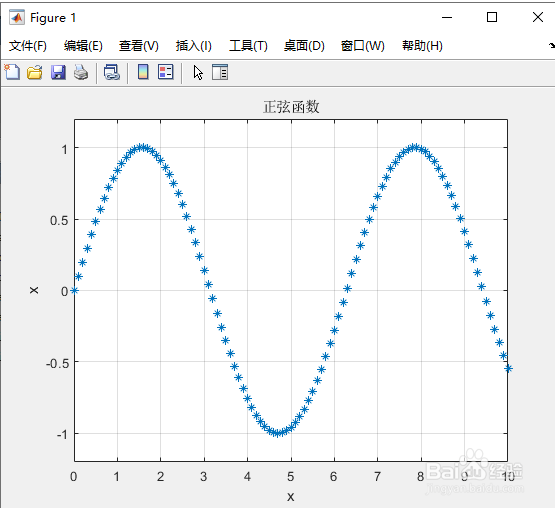Minimize the Figure 1 window
Screen dimensions: 555x508
tap(447, 17)
